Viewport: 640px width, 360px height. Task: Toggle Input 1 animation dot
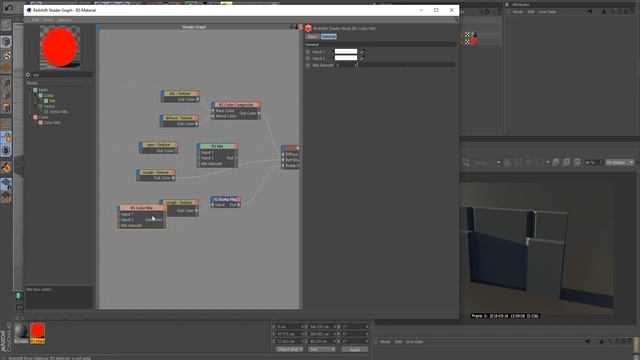click(x=308, y=52)
